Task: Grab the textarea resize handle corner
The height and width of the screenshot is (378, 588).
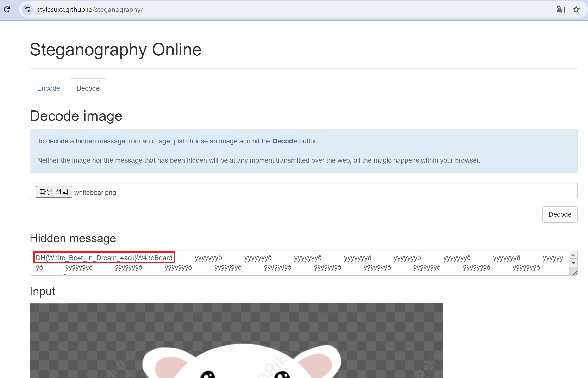Action: 575,273
